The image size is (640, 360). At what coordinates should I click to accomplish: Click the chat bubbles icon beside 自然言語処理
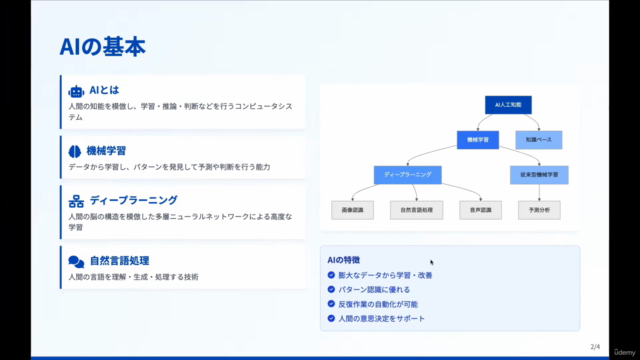76,261
